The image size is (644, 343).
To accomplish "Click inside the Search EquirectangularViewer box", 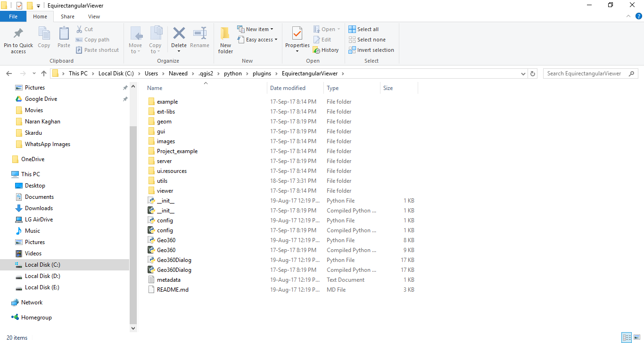I will (587, 73).
